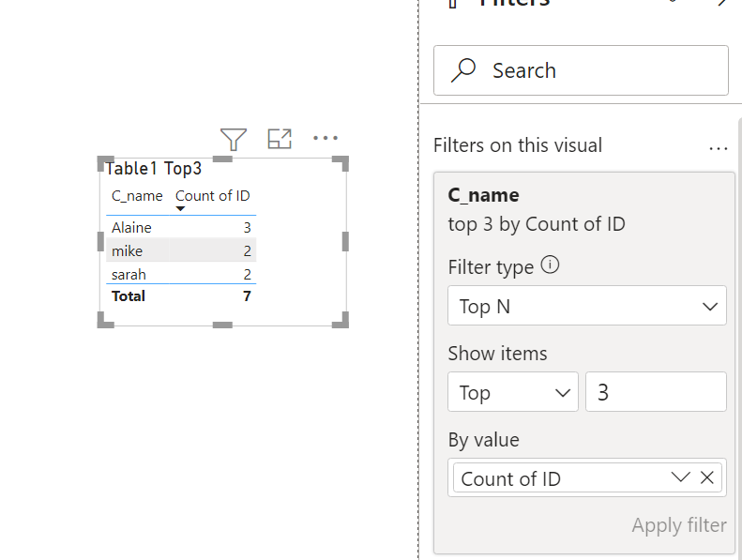Click the Table1 Top3 visual title

[153, 169]
